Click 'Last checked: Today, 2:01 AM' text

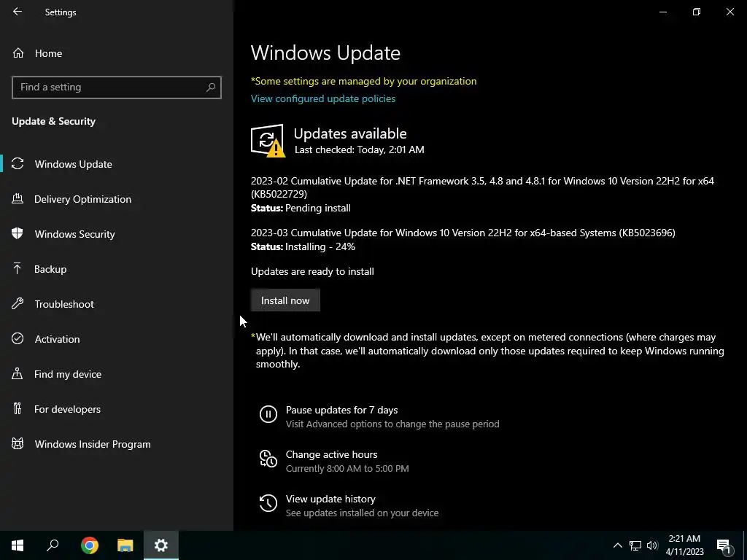click(359, 149)
